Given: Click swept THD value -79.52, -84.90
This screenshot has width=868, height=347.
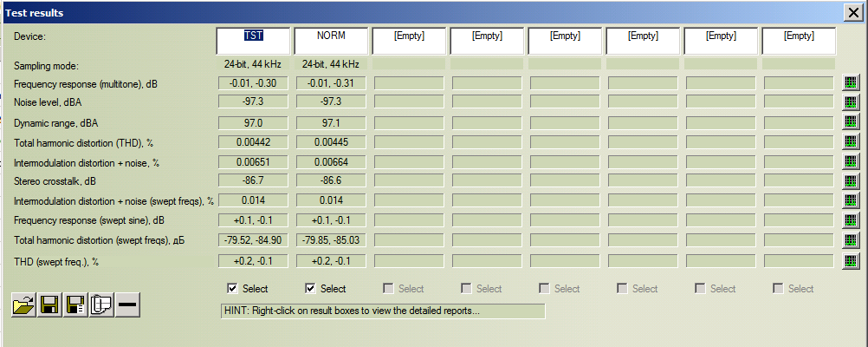Looking at the screenshot, I should [x=253, y=240].
